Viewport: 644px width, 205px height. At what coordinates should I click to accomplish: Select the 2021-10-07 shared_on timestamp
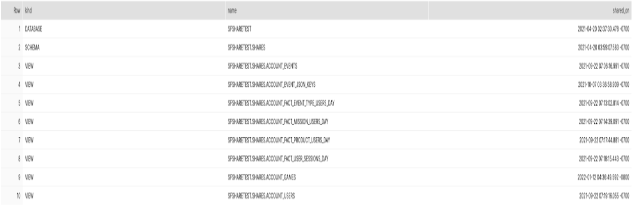603,85
